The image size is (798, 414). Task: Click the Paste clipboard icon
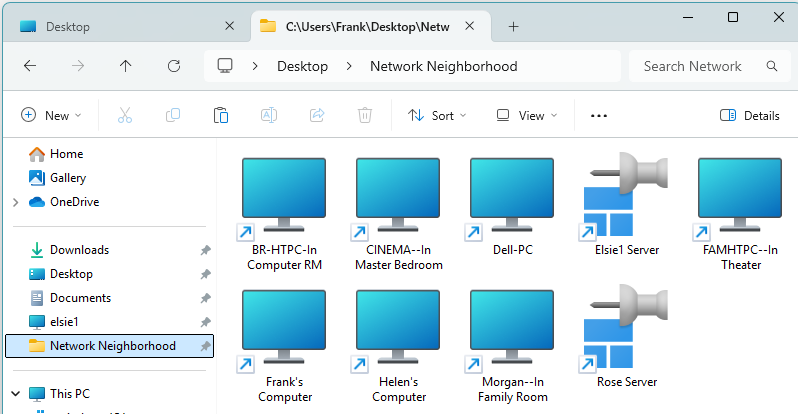pyautogui.click(x=221, y=116)
